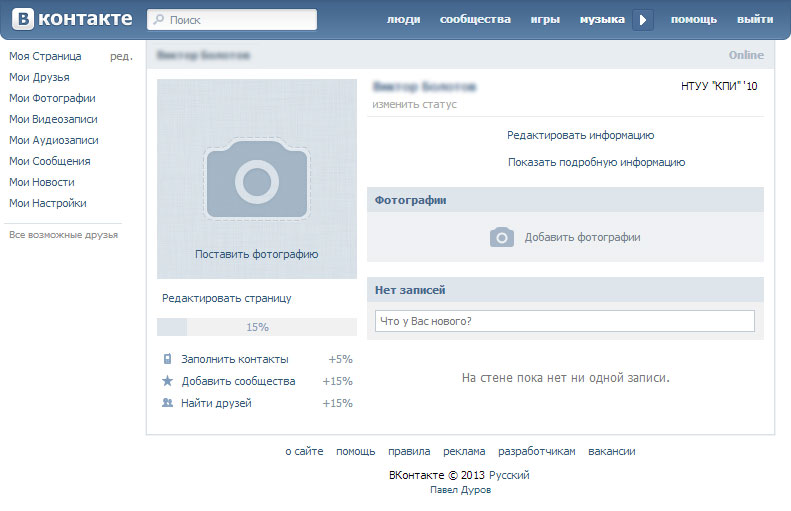
Task: Click the camera icon beside Добавить фотографии
Action: pyautogui.click(x=501, y=237)
